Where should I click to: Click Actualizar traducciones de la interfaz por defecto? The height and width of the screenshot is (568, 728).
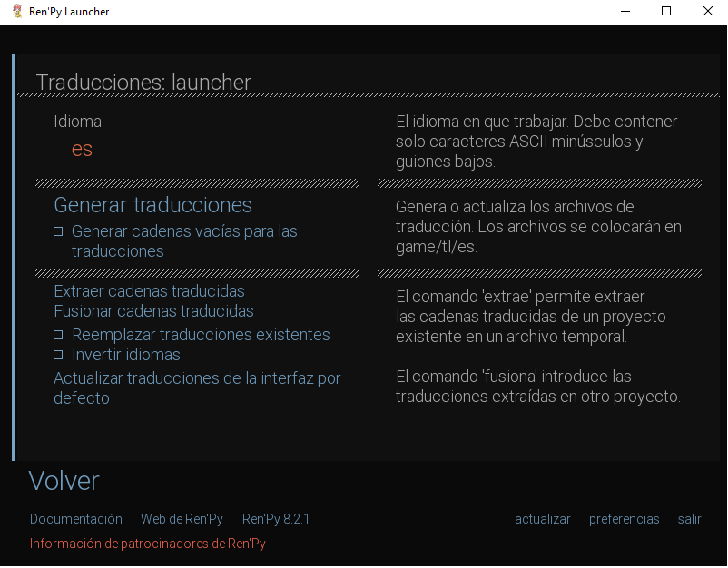(x=197, y=388)
